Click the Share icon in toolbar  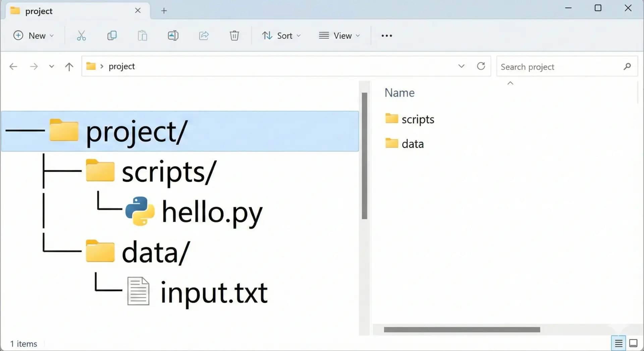click(204, 36)
